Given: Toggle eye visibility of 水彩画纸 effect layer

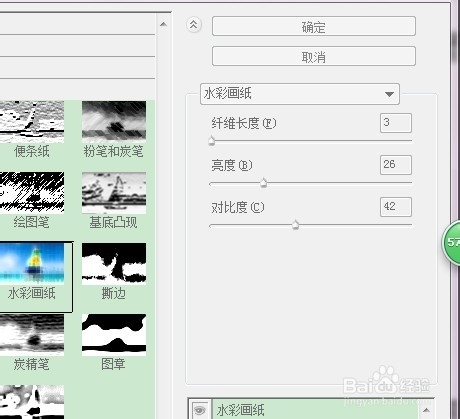Looking at the screenshot, I should 199,410.
